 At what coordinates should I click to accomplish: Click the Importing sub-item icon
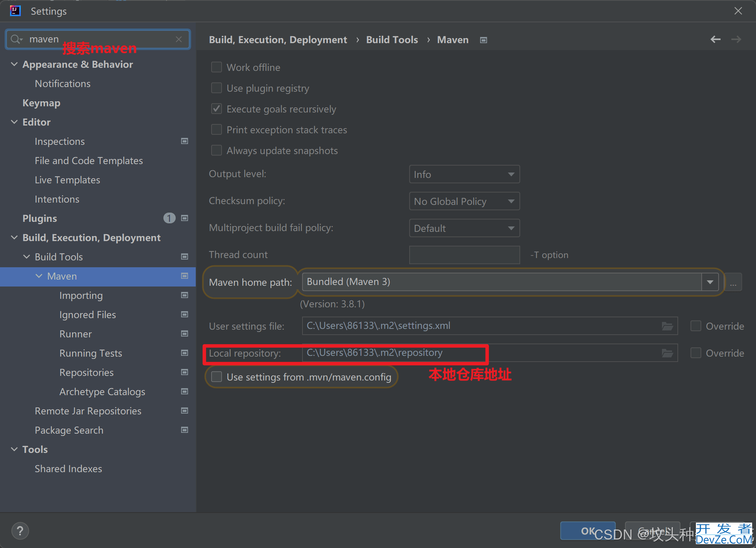(184, 295)
